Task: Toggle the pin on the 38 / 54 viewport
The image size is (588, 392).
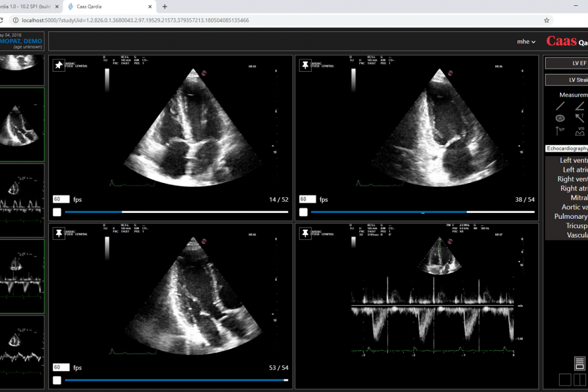Action: pyautogui.click(x=305, y=65)
